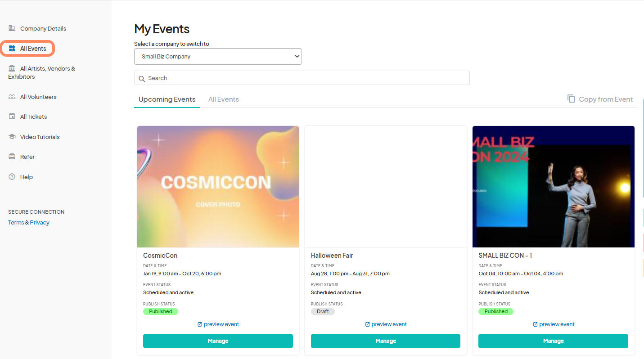This screenshot has height=359, width=644.
Task: Select the All Artists, Vendors & Exhibitors icon
Action: tap(12, 68)
